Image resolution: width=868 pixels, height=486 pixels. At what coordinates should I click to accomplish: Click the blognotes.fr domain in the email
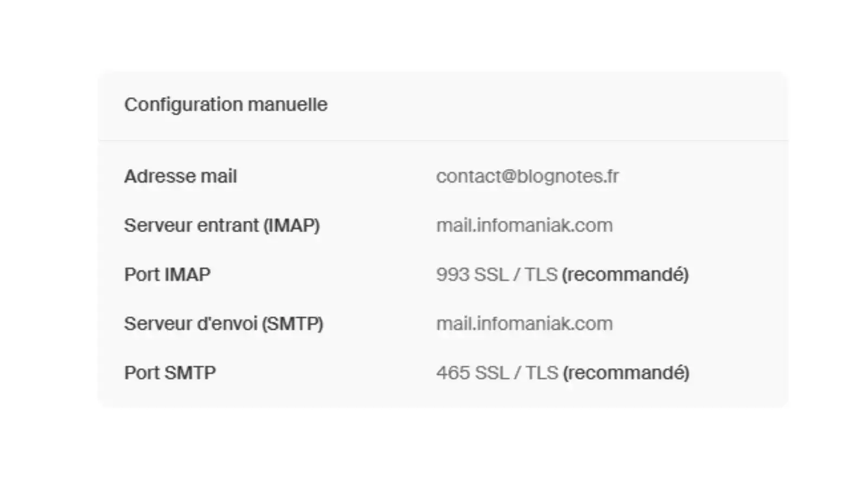(x=567, y=176)
